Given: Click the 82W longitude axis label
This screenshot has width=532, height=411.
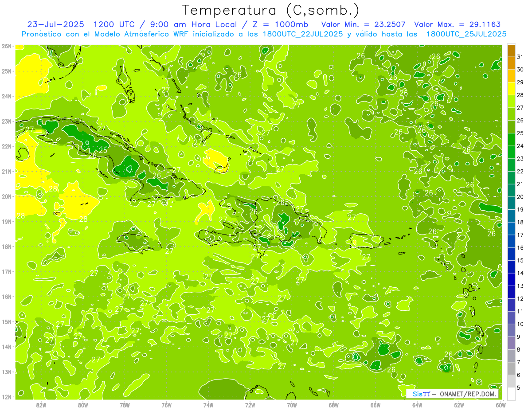Looking at the screenshot, I should coord(41,405).
